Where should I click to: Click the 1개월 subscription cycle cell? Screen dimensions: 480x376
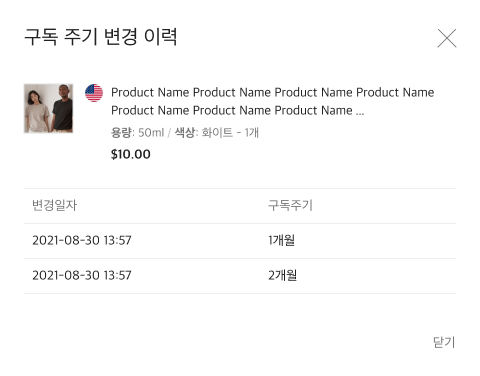[x=281, y=240]
